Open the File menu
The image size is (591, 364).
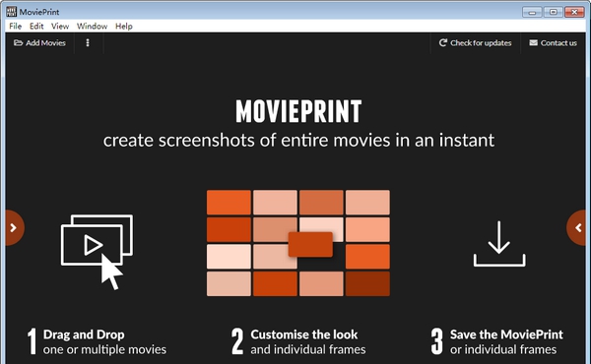click(15, 26)
